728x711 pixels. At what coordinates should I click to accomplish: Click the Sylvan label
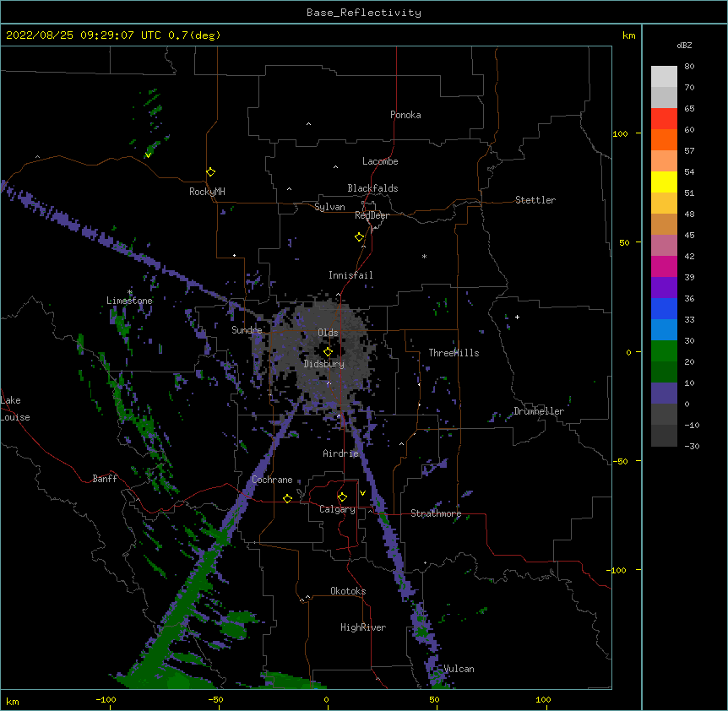[x=329, y=207]
